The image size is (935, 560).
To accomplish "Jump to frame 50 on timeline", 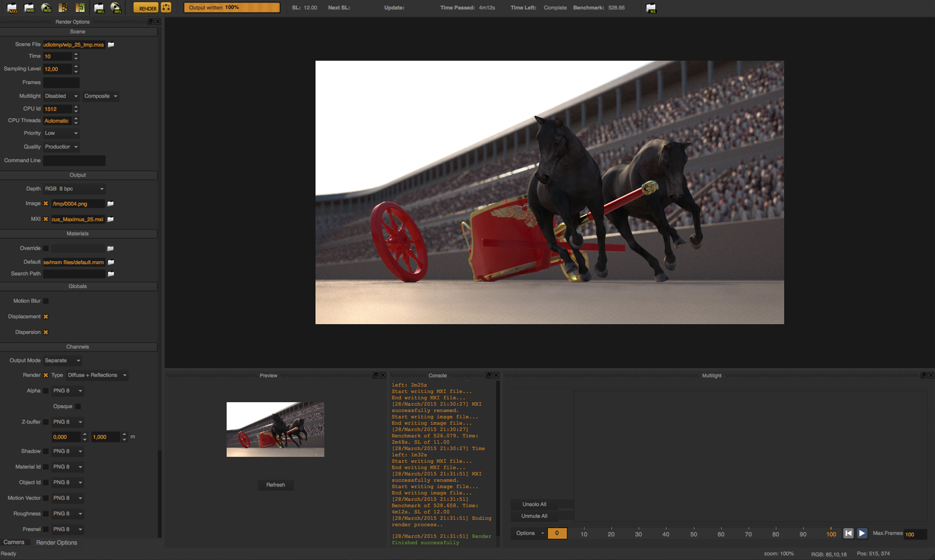I will tap(693, 534).
